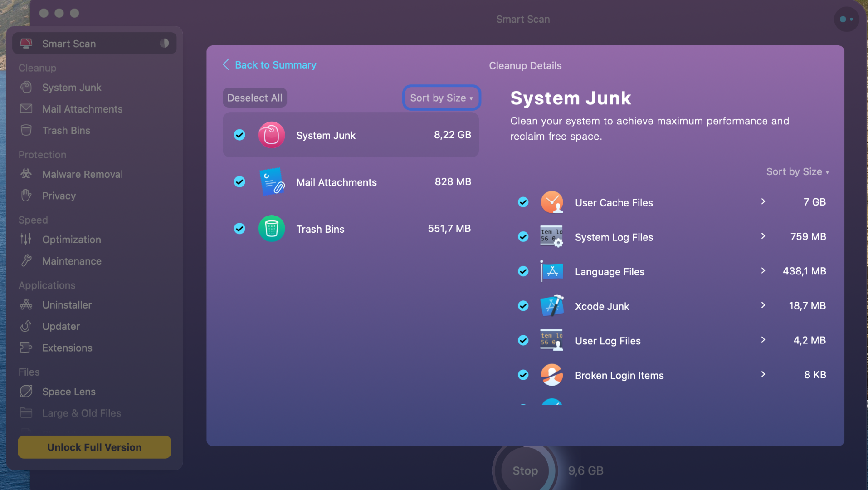
Task: Click the 9,6 GB total beside Stop
Action: pos(586,470)
